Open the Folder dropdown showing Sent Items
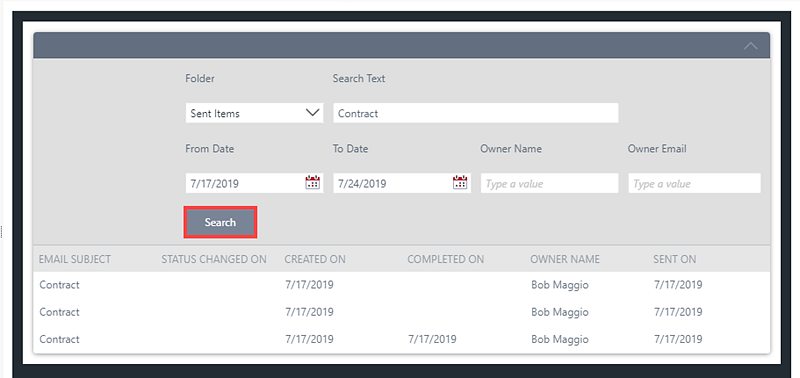 pos(255,113)
